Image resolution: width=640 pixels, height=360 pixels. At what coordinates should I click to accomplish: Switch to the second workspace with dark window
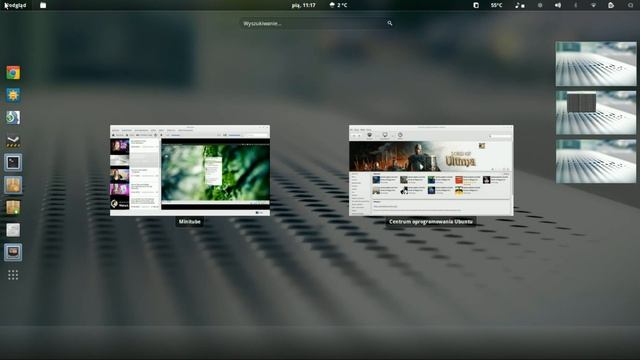(596, 113)
